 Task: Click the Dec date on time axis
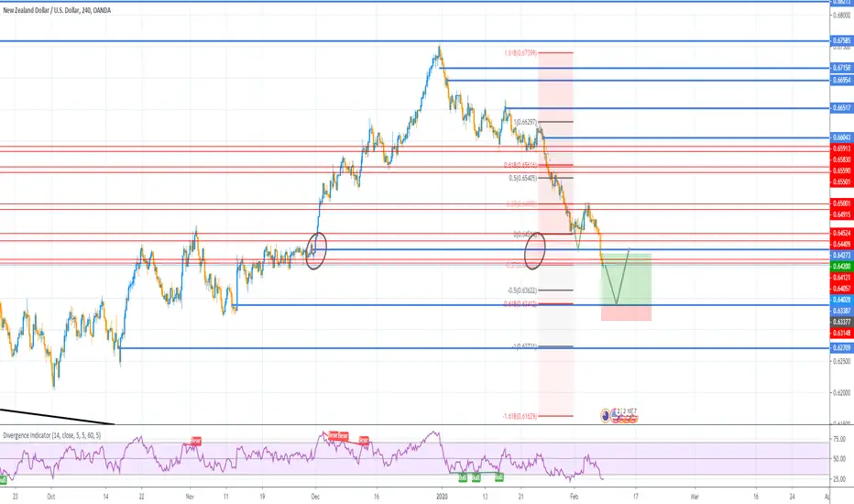point(315,497)
